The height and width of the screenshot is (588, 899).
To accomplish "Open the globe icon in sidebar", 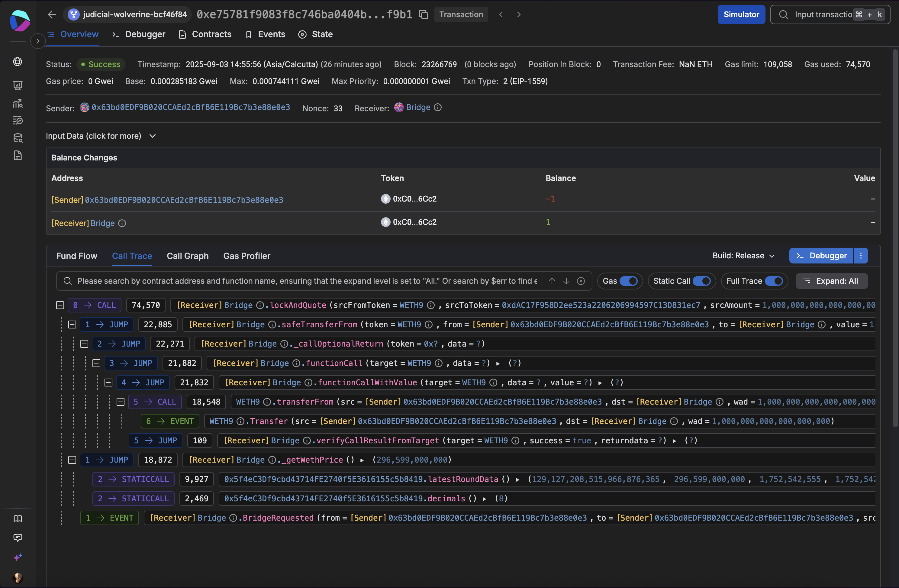I will (18, 62).
